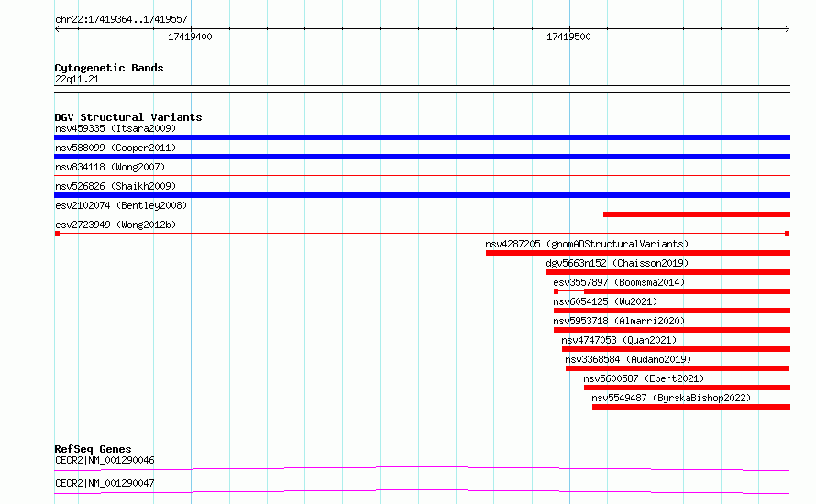816x504 pixels.
Task: Click the nsv5549487 (ByrskaBishop2022) label
Action: click(x=671, y=398)
